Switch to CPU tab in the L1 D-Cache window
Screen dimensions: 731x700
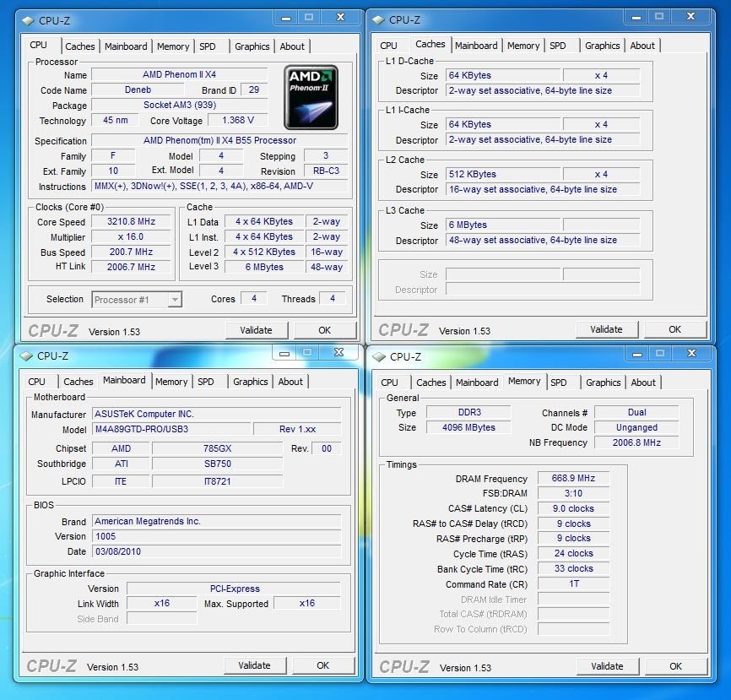388,46
